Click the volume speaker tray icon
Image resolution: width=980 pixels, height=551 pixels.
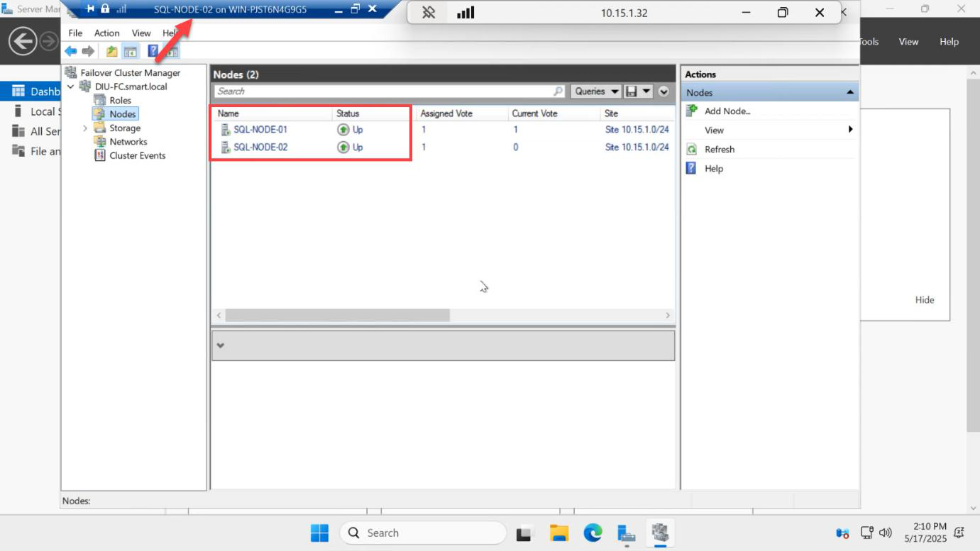885,533
